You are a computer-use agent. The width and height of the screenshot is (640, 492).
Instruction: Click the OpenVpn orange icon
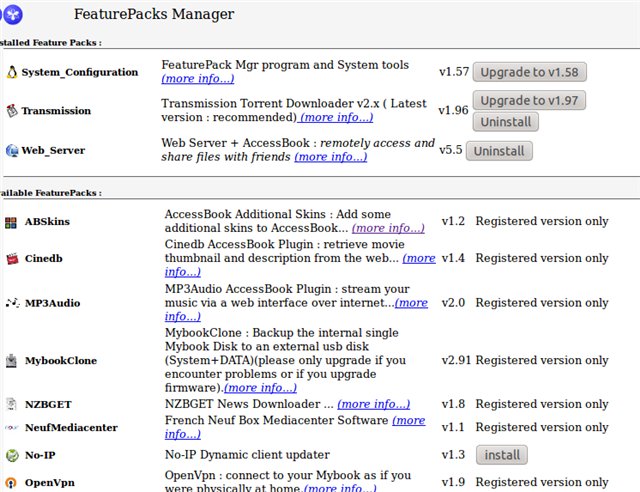point(11,483)
